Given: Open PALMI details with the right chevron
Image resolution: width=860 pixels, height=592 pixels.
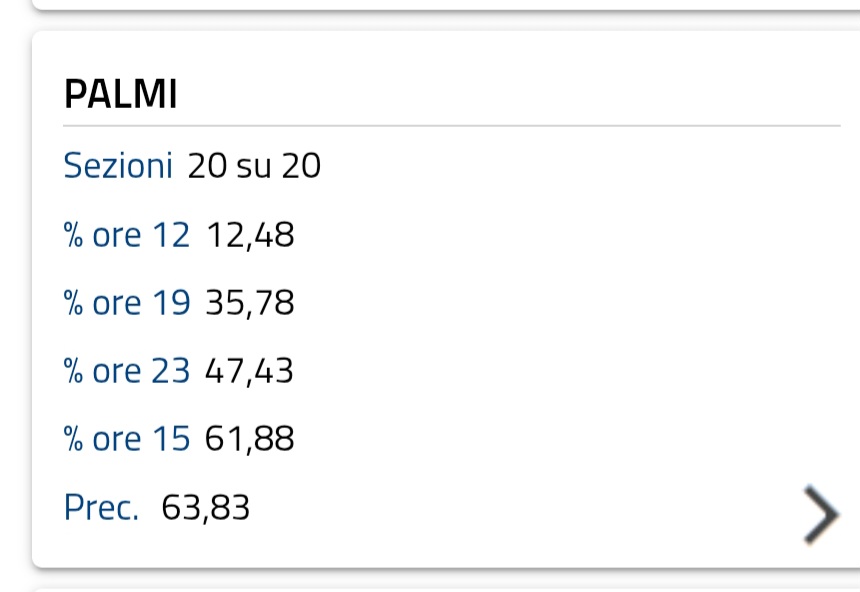Looking at the screenshot, I should [821, 514].
